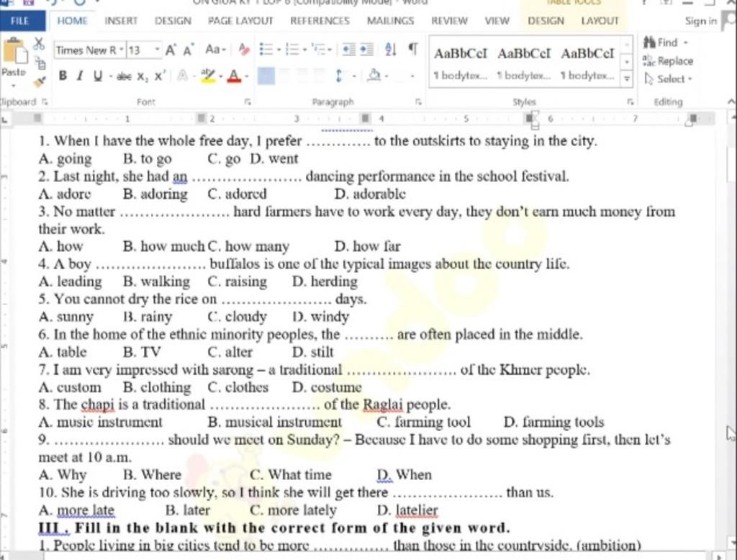Expand the Styles gallery More arrow

pos(627,79)
